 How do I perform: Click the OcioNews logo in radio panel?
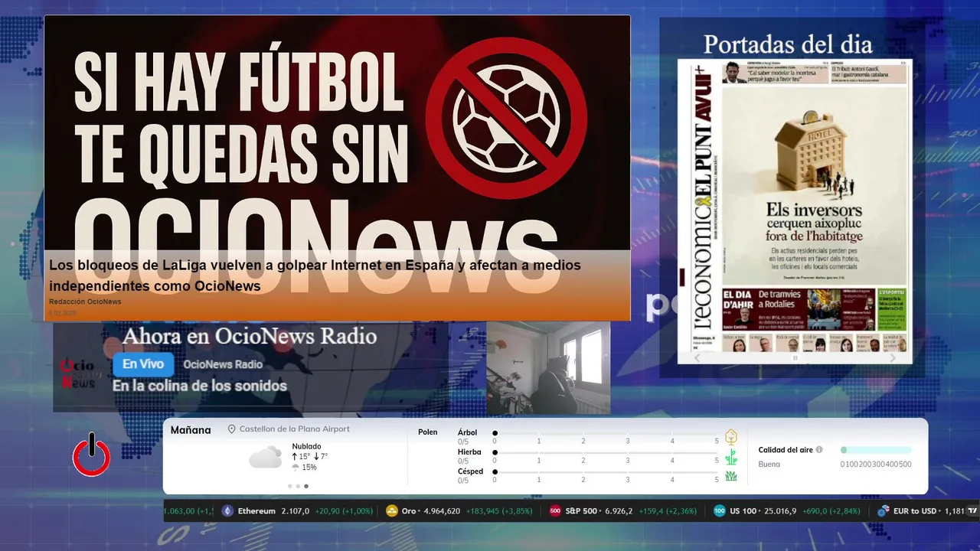(77, 373)
